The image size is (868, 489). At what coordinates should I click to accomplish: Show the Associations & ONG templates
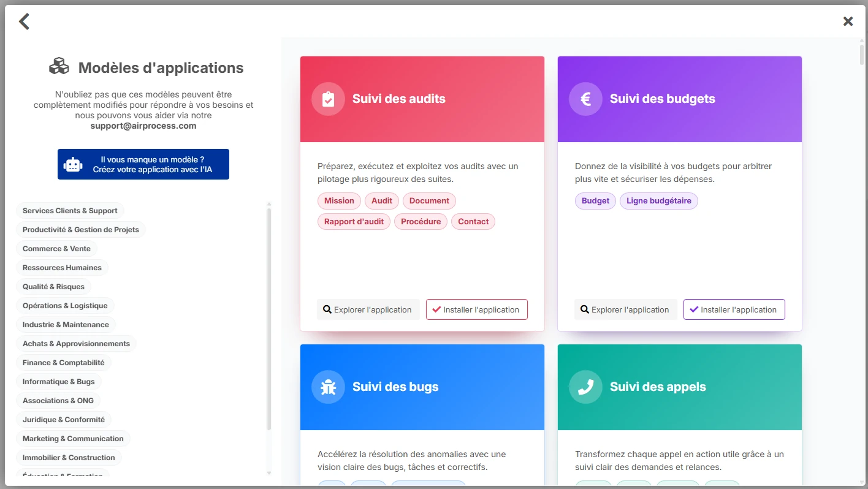click(x=58, y=401)
